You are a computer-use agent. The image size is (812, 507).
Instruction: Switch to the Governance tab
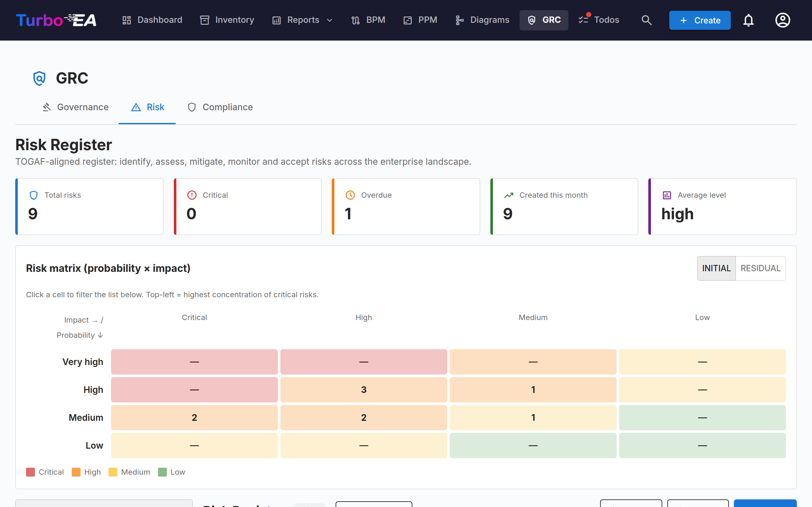click(75, 107)
